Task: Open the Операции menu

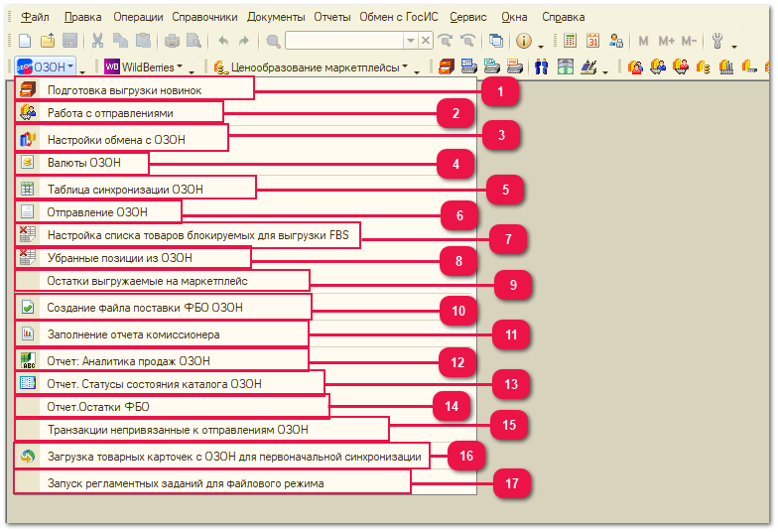Action: coord(138,17)
